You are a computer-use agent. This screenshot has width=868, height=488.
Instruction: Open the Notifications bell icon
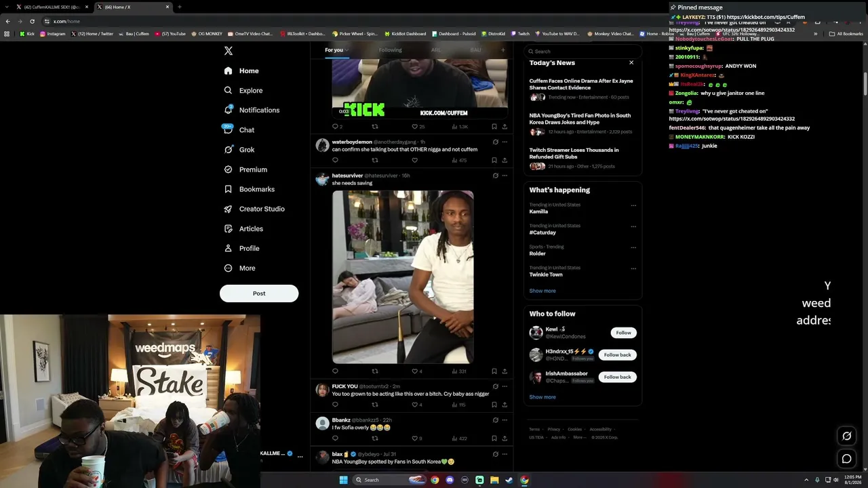tap(229, 110)
